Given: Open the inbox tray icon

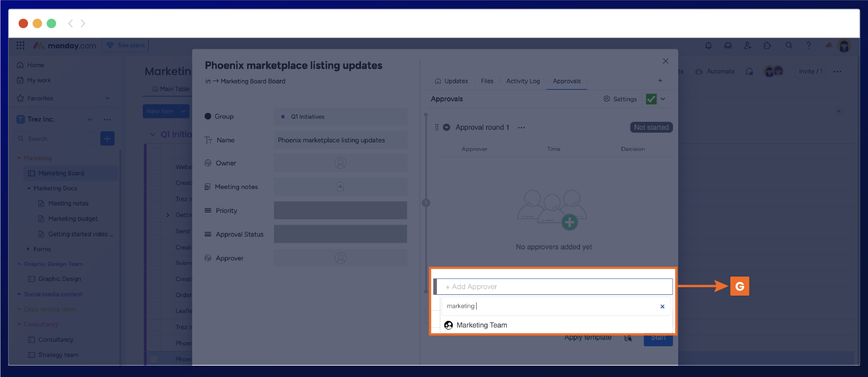Looking at the screenshot, I should [x=728, y=45].
